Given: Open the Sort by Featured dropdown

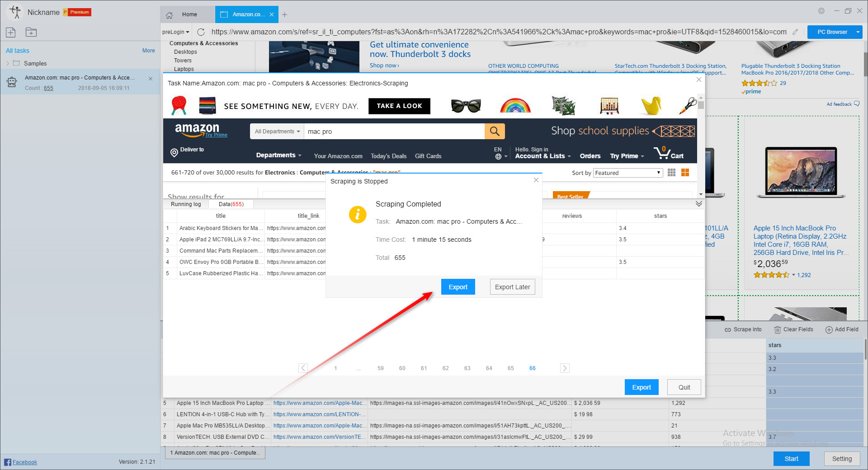Looking at the screenshot, I should click(628, 173).
